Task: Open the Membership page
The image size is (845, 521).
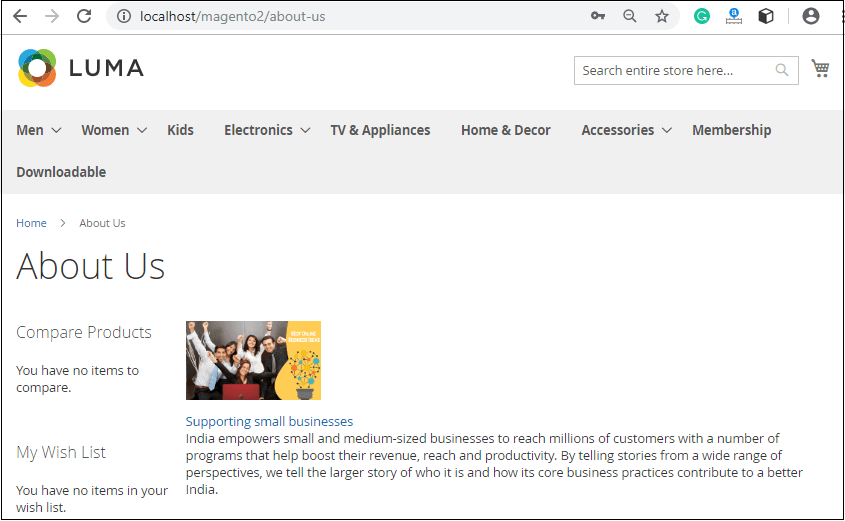Action: tap(731, 130)
